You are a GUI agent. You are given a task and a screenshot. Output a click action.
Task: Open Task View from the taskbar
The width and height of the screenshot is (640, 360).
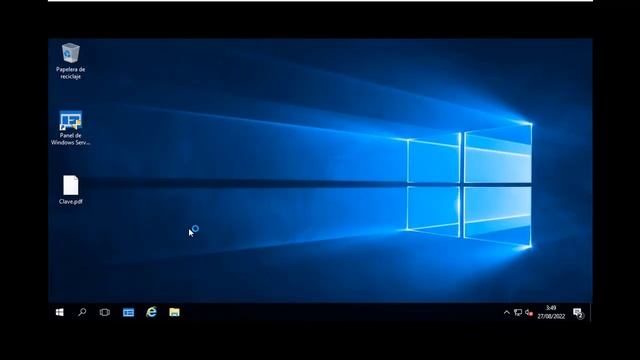point(104,312)
